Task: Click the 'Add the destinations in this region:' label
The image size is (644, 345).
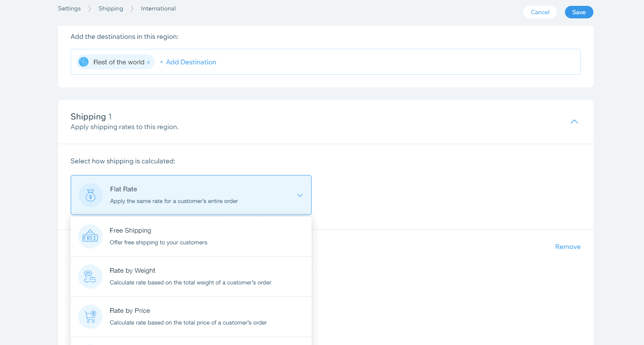Action: (125, 37)
